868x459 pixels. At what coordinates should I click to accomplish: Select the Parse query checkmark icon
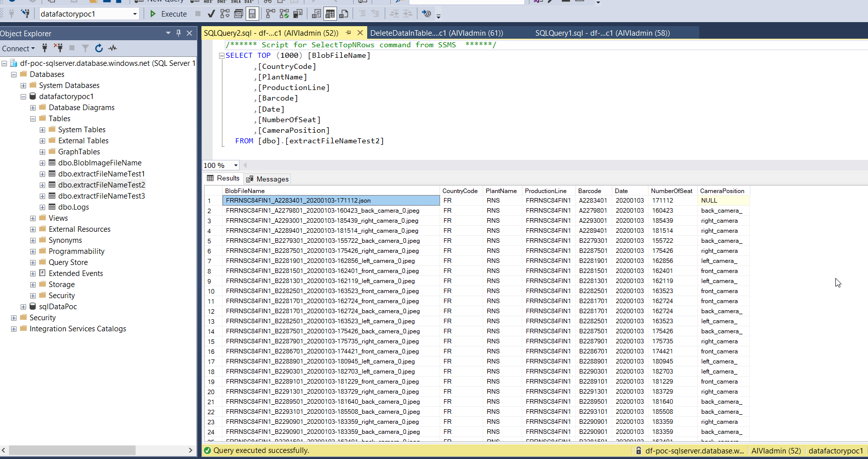tap(210, 14)
